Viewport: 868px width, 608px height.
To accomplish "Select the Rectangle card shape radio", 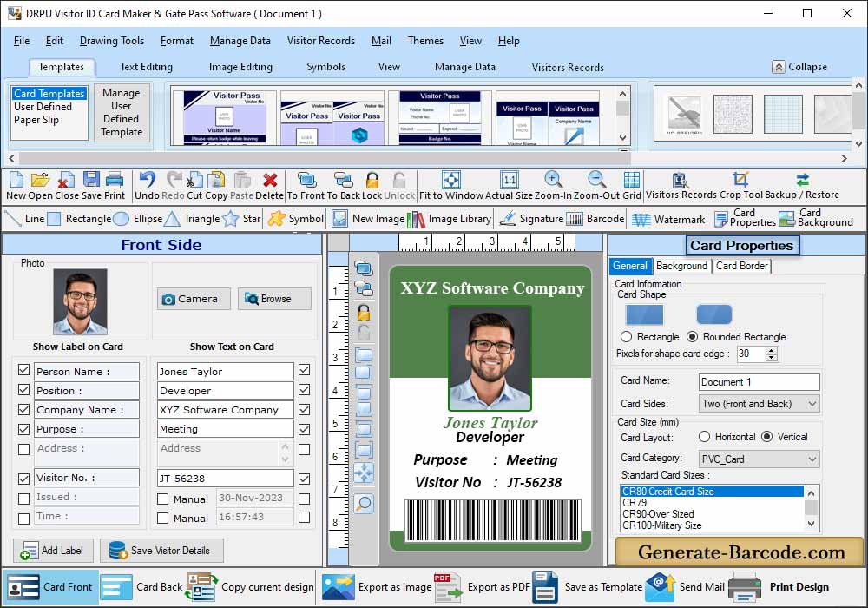I will pyautogui.click(x=626, y=337).
